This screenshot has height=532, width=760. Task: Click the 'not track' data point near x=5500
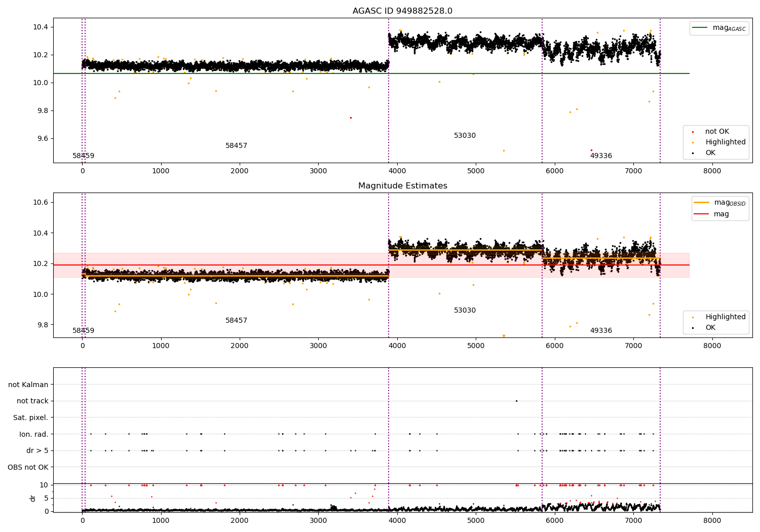(516, 401)
